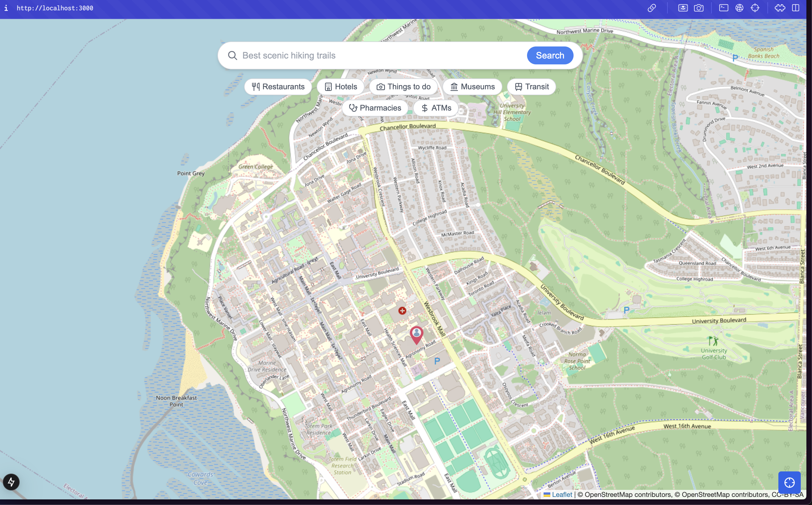This screenshot has width=812, height=505.
Task: Filter map by Museums
Action: (472, 87)
